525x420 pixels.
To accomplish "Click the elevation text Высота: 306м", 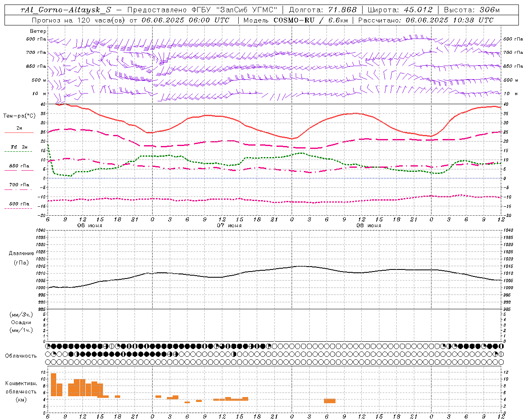I will [472, 10].
